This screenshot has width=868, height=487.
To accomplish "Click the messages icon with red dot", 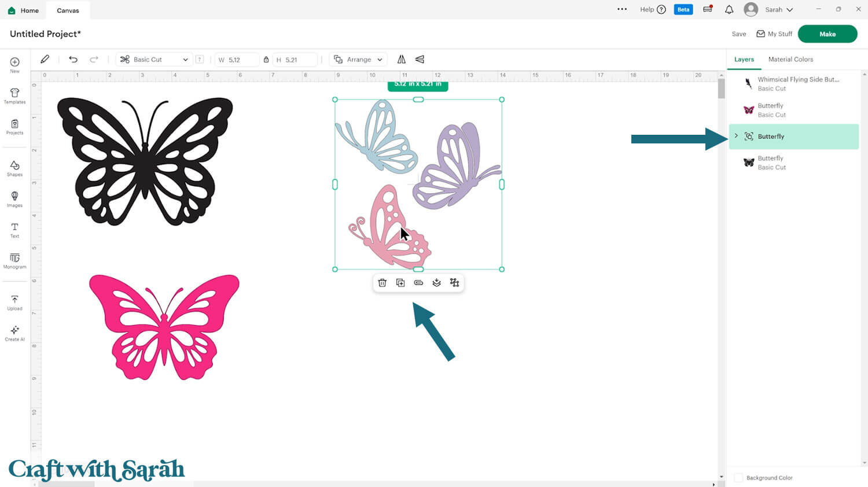I will tap(708, 9).
